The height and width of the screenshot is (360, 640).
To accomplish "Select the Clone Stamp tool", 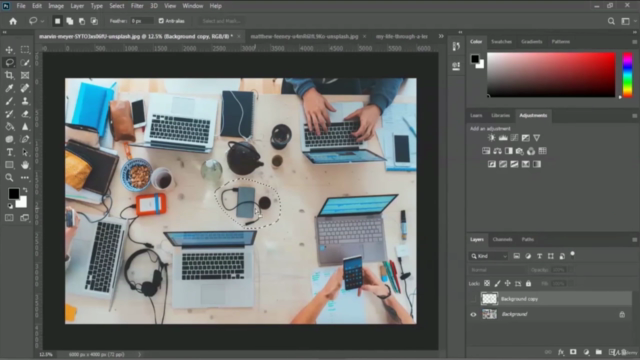I will (x=25, y=101).
